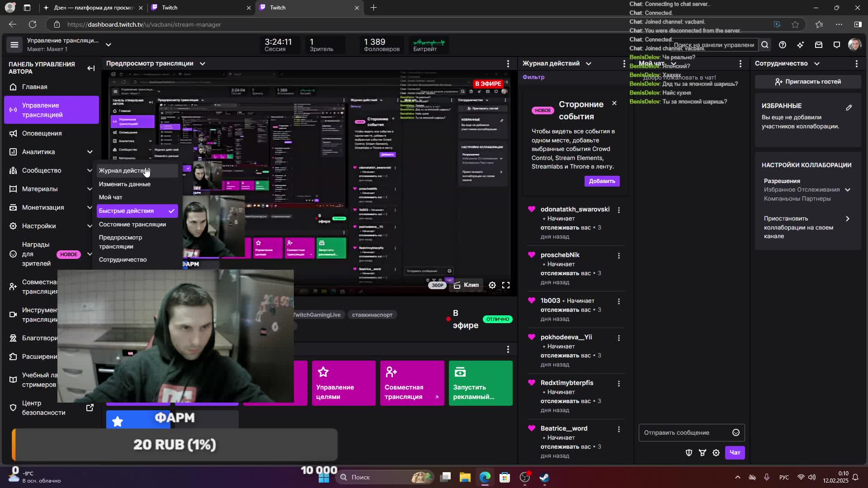Open options for pokhodeeva__Yii follow event
868x488 pixels.
click(x=619, y=338)
